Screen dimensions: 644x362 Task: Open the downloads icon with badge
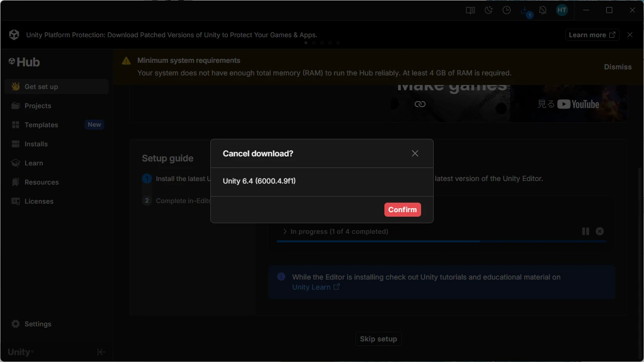pyautogui.click(x=526, y=11)
